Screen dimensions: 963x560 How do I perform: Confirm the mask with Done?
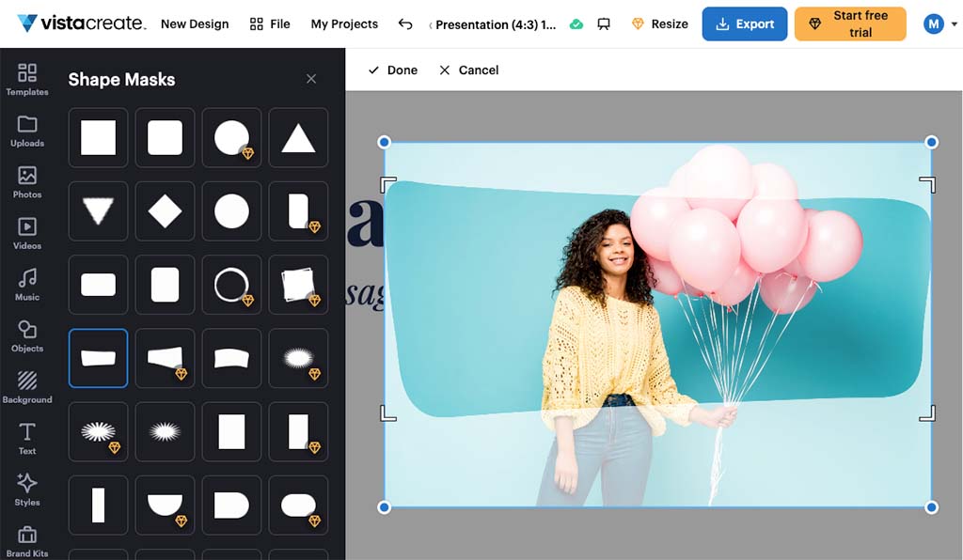click(x=392, y=70)
